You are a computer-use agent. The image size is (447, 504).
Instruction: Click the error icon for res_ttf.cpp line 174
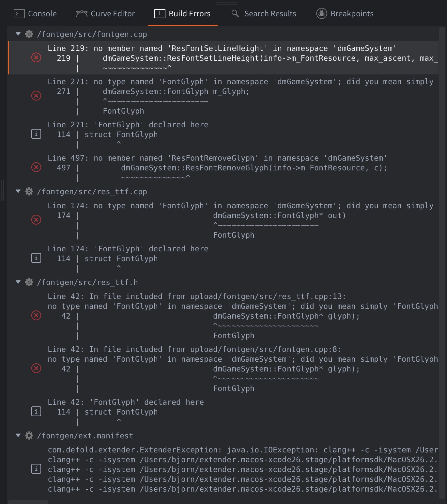click(36, 220)
